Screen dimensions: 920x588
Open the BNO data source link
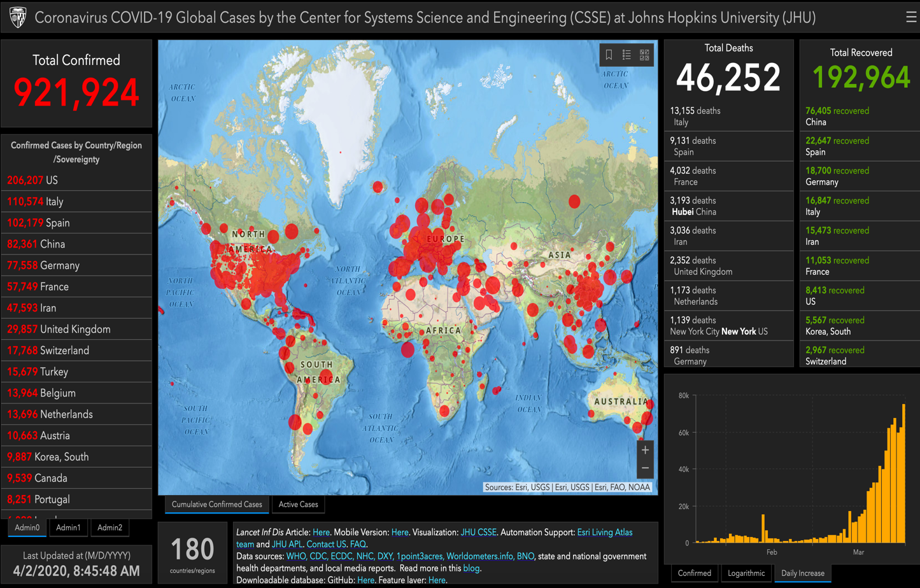526,556
